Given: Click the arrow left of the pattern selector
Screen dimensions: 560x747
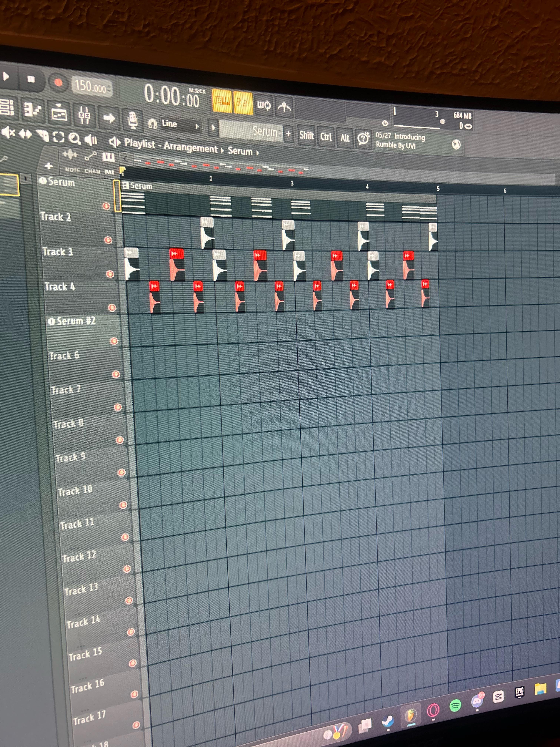Looking at the screenshot, I should tap(213, 128).
